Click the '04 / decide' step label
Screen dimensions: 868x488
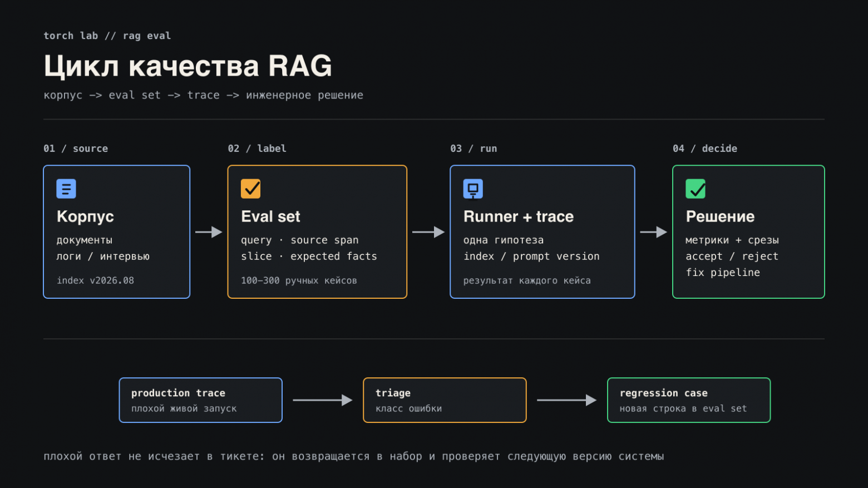pyautogui.click(x=705, y=149)
